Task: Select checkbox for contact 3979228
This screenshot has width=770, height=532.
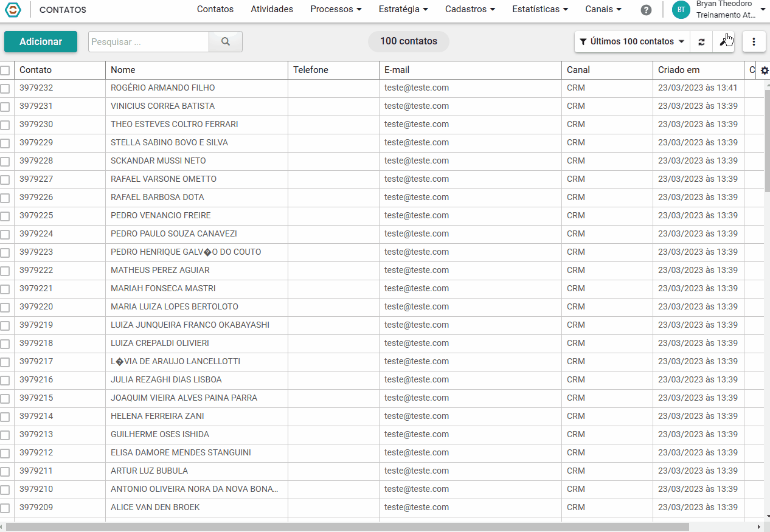Action: (x=5, y=162)
